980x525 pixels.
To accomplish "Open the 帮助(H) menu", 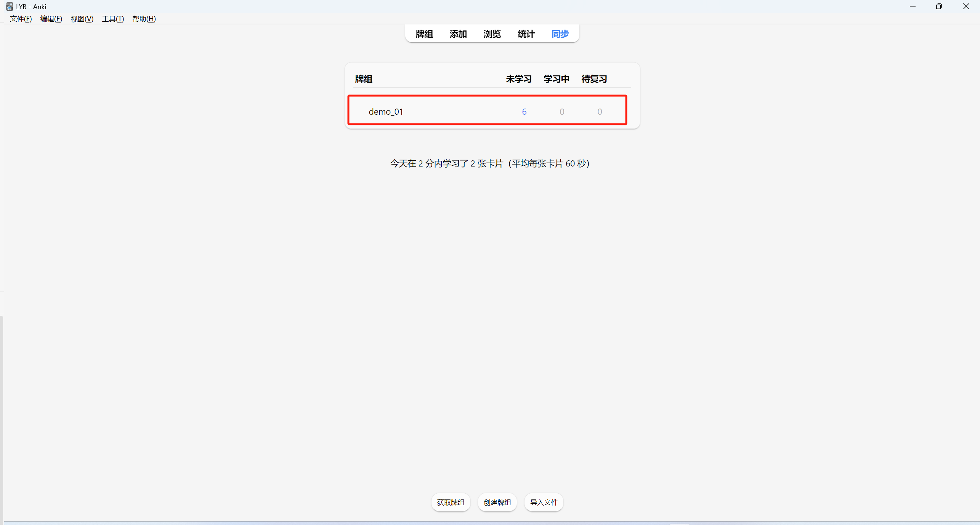I will tap(144, 19).
